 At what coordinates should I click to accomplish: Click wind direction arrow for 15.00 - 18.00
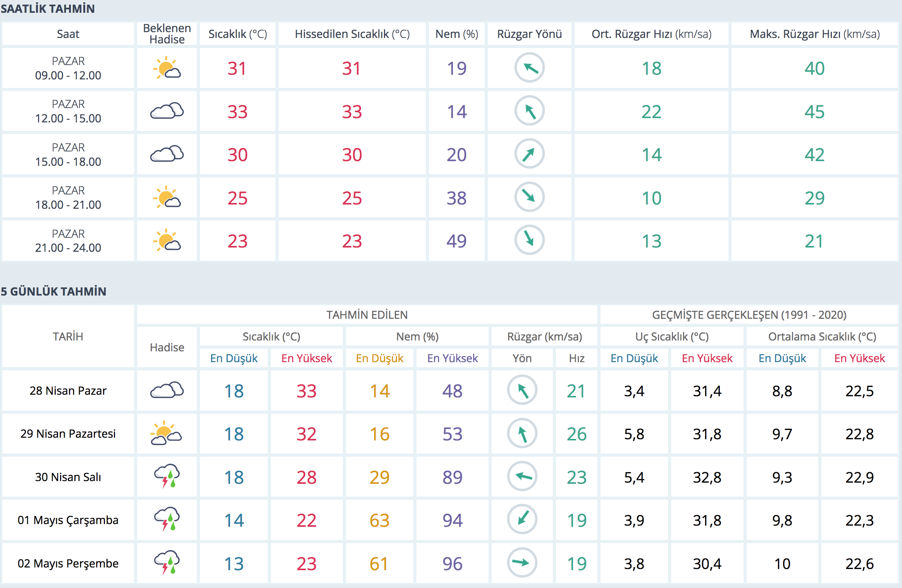pos(529,154)
